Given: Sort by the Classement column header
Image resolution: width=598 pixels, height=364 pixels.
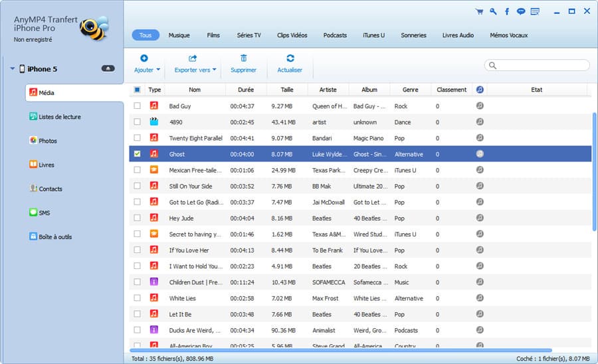Looking at the screenshot, I should (452, 90).
